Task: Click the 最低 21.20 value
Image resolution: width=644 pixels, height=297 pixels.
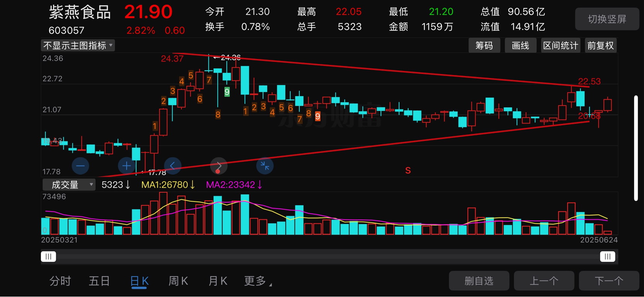Action: click(x=441, y=12)
